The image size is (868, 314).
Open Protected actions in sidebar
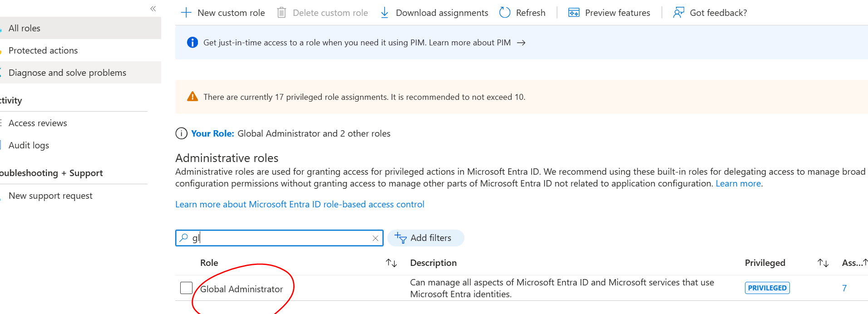pos(80,50)
